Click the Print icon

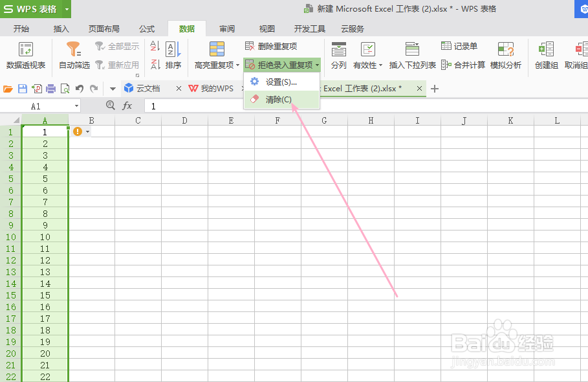(50, 89)
